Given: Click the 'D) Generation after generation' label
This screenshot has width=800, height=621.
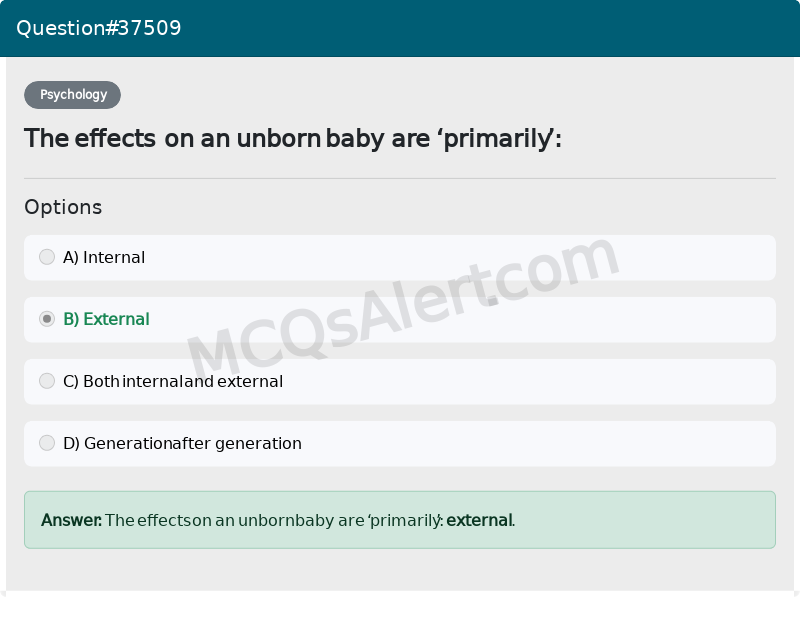Looking at the screenshot, I should tap(182, 443).
